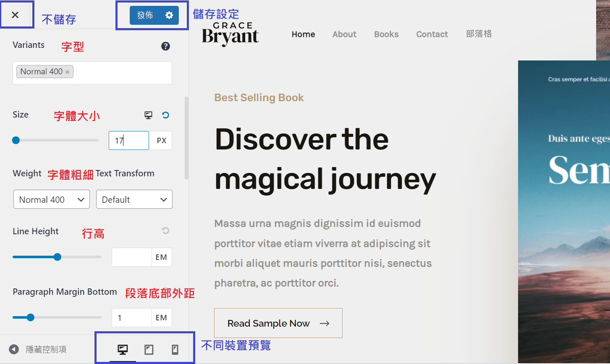Screen dimensions: 610x364
Task: Click the PX unit button for Size
Action: (161, 141)
